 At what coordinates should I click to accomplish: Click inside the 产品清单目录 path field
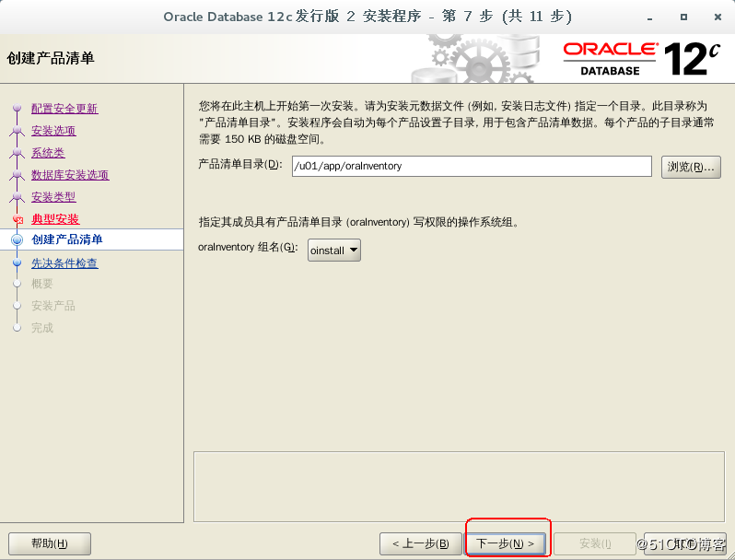coord(472,167)
